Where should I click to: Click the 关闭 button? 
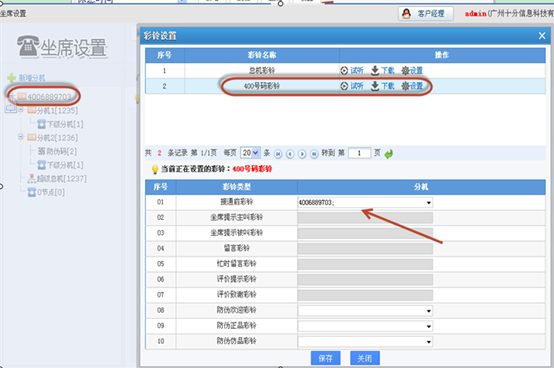(365, 358)
